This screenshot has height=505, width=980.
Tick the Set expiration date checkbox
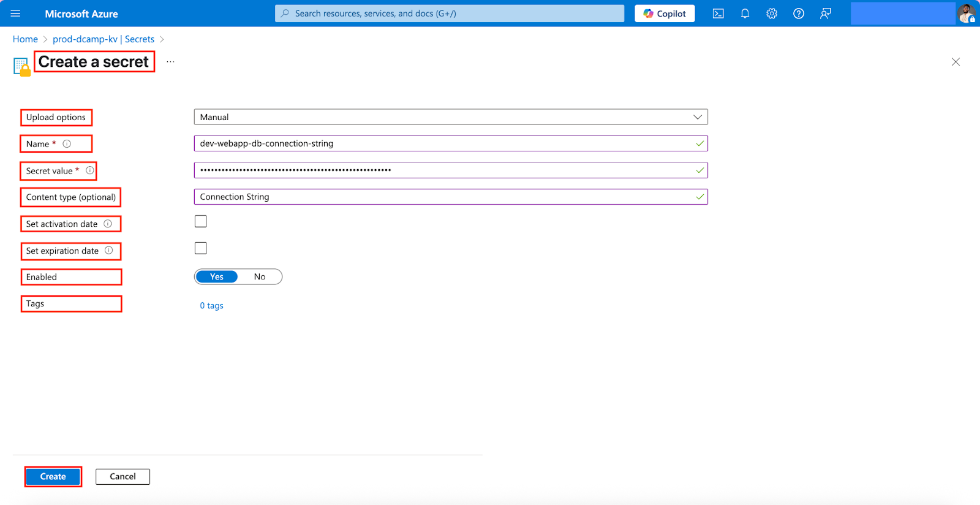[200, 248]
